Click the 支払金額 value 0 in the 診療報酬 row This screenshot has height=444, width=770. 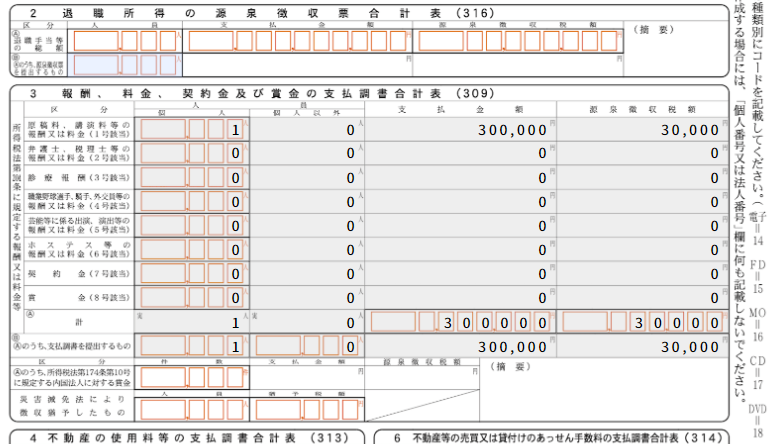coord(542,178)
